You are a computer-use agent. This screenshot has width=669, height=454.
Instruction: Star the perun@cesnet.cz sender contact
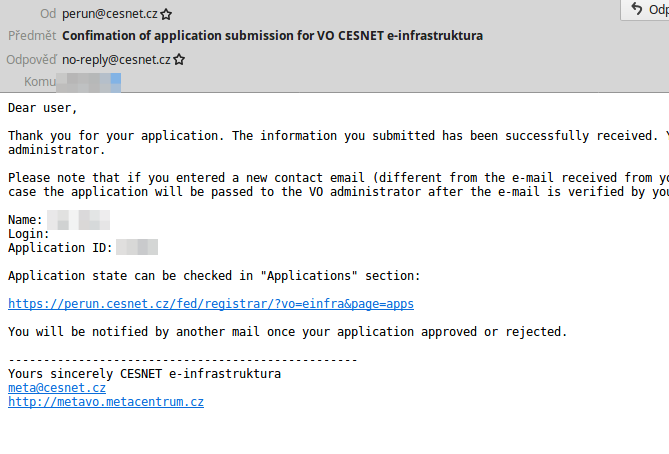[x=166, y=15]
